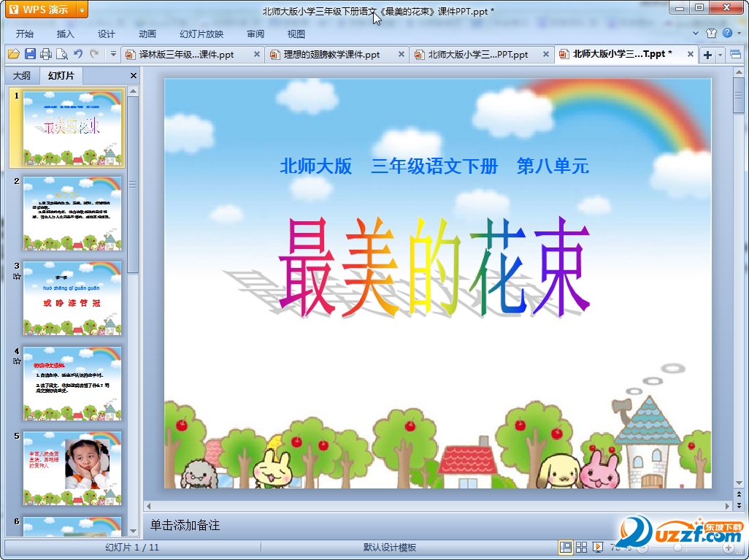Print using the printer icon
Screen dimensions: 749x560
click(46, 55)
